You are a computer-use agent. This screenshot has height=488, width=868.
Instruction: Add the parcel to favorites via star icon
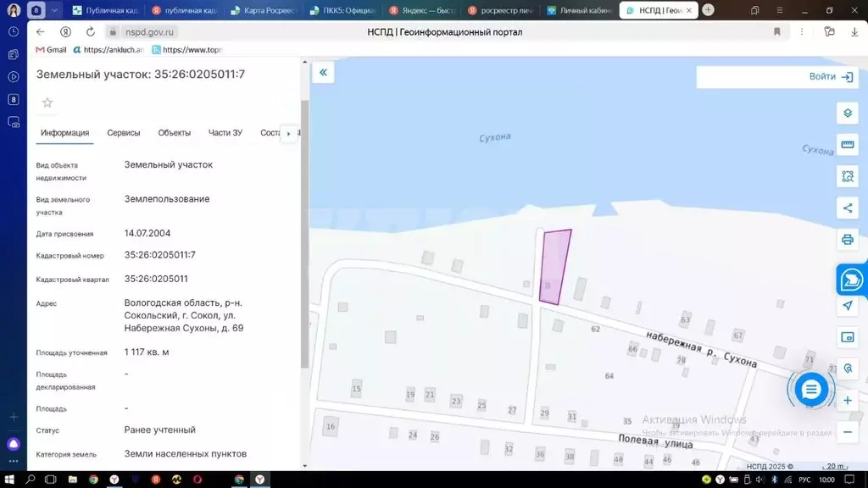[47, 103]
